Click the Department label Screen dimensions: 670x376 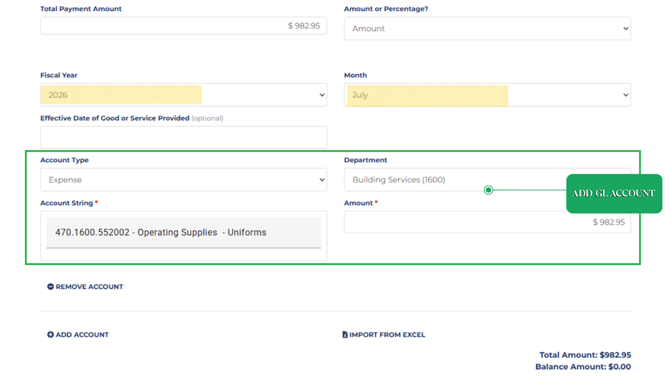click(x=365, y=160)
